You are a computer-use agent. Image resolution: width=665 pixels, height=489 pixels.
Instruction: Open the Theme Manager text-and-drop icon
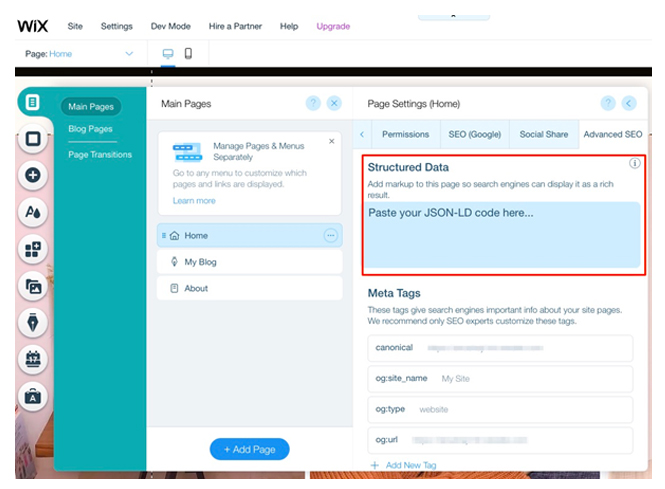pos(33,212)
